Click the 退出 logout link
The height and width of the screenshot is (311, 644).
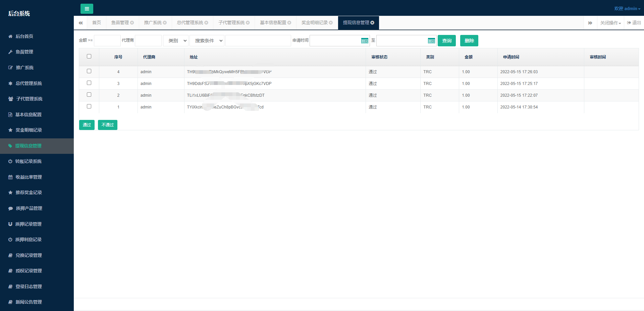634,23
